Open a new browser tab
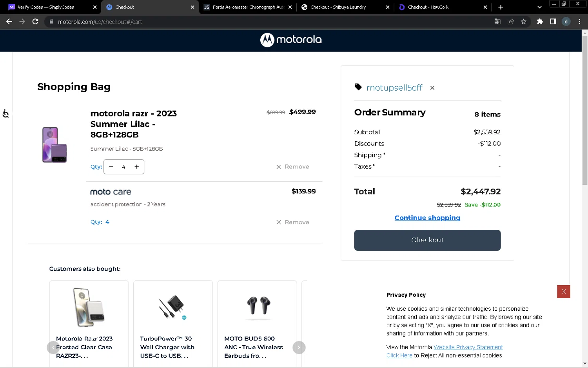 coord(501,7)
